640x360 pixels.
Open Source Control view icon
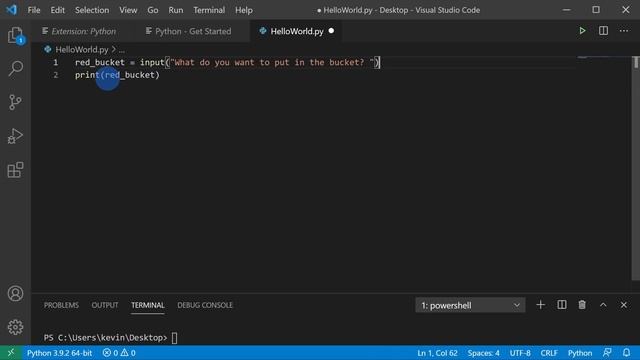(15, 102)
